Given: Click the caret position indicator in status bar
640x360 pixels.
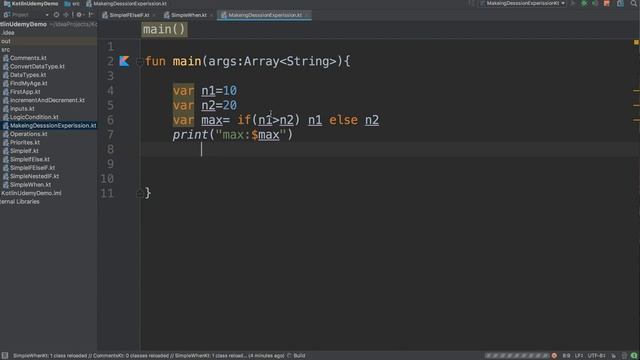Looking at the screenshot, I should [566, 356].
